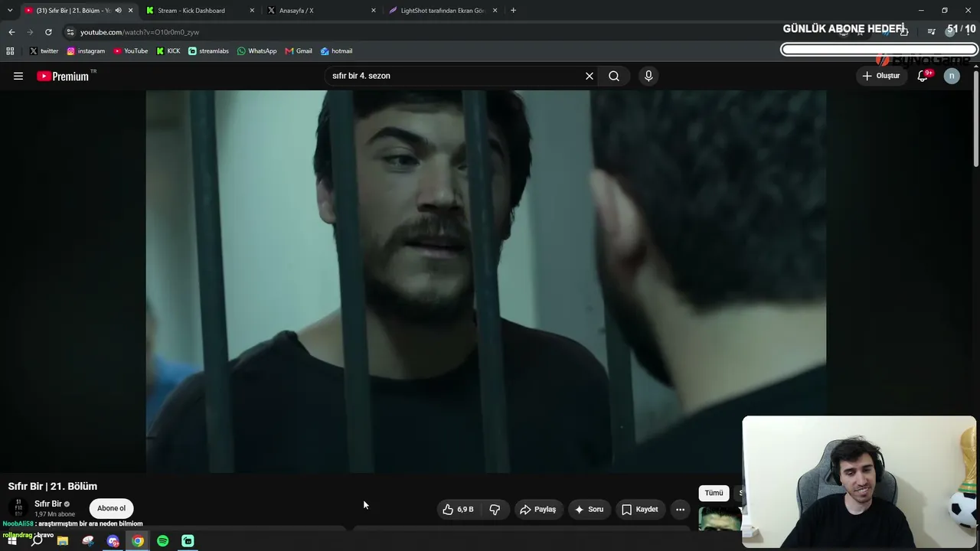Go forward in browser history
The height and width of the screenshot is (551, 980).
click(x=30, y=32)
